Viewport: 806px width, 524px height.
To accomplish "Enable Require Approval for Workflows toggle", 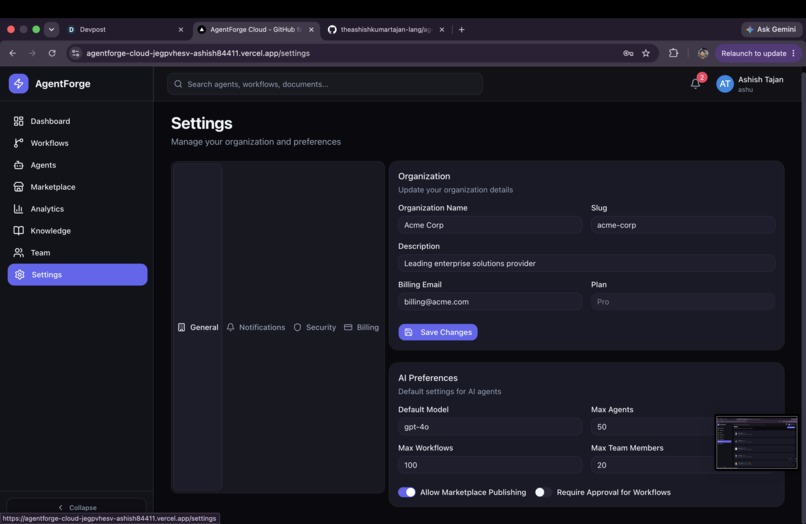I will click(543, 492).
